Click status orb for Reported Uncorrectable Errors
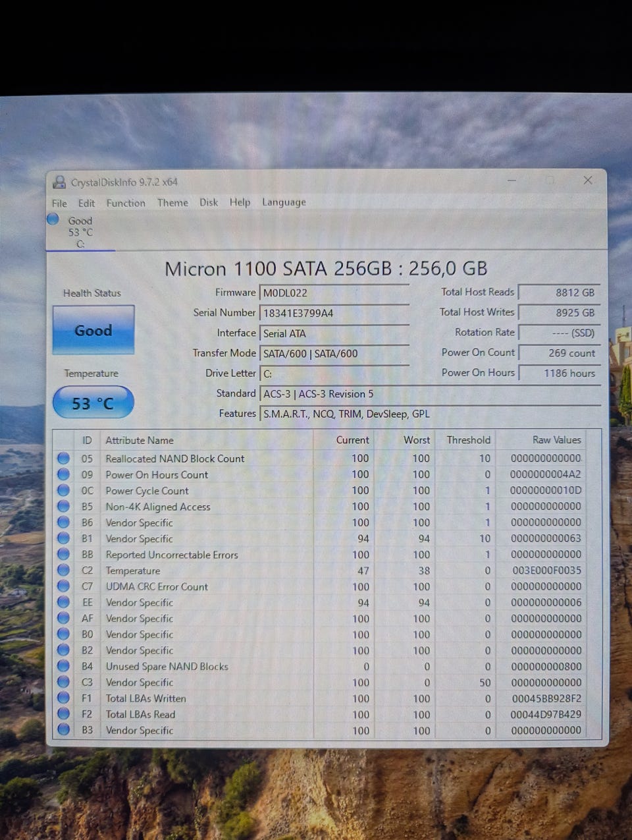The height and width of the screenshot is (840, 632). click(x=63, y=554)
